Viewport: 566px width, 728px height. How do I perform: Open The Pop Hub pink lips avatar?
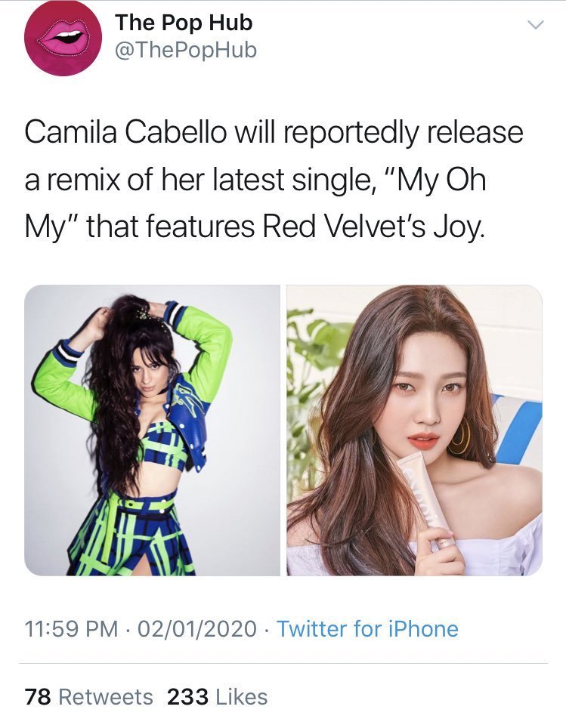point(63,38)
